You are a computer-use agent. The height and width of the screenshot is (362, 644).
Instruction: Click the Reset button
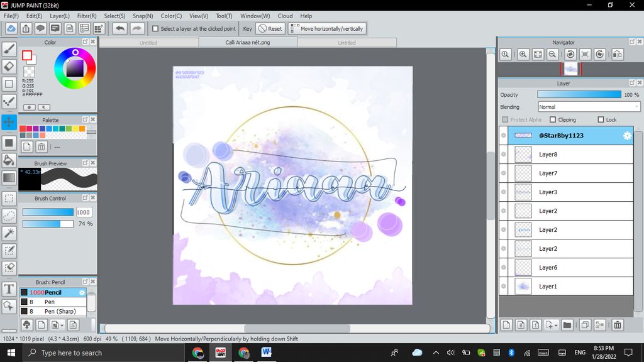tap(270, 29)
